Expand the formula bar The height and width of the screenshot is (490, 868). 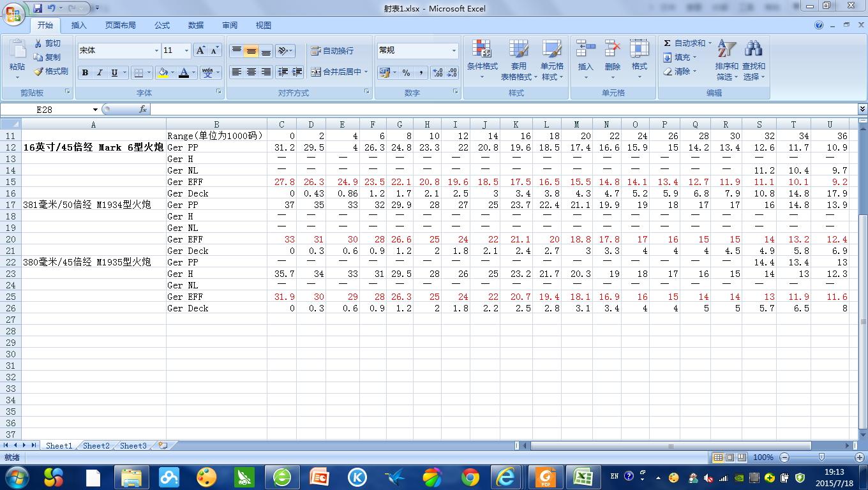862,110
